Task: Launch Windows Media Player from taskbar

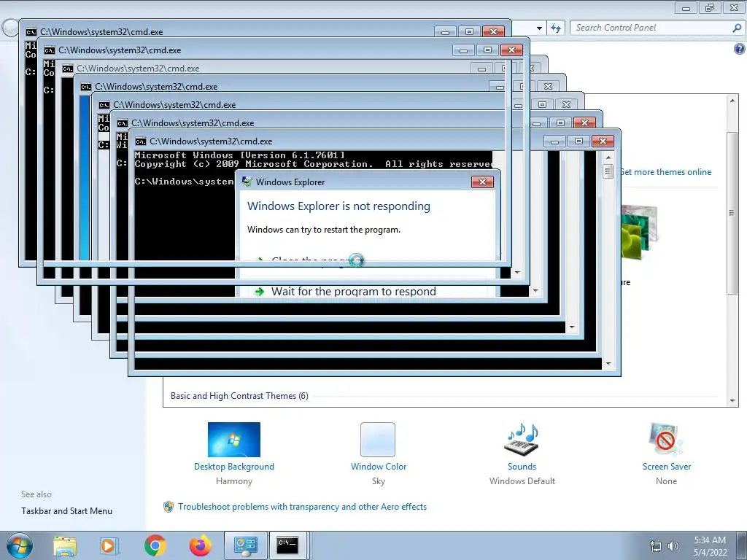Action: pos(109,545)
